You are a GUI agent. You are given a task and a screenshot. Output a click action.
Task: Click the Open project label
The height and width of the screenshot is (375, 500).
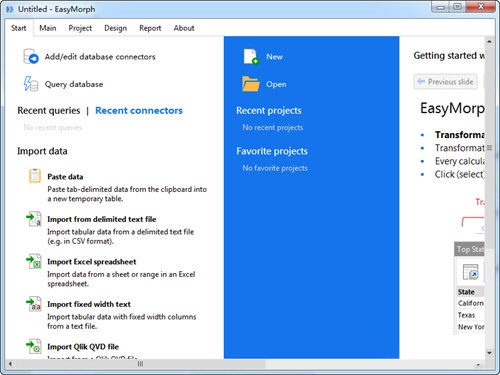(x=276, y=84)
